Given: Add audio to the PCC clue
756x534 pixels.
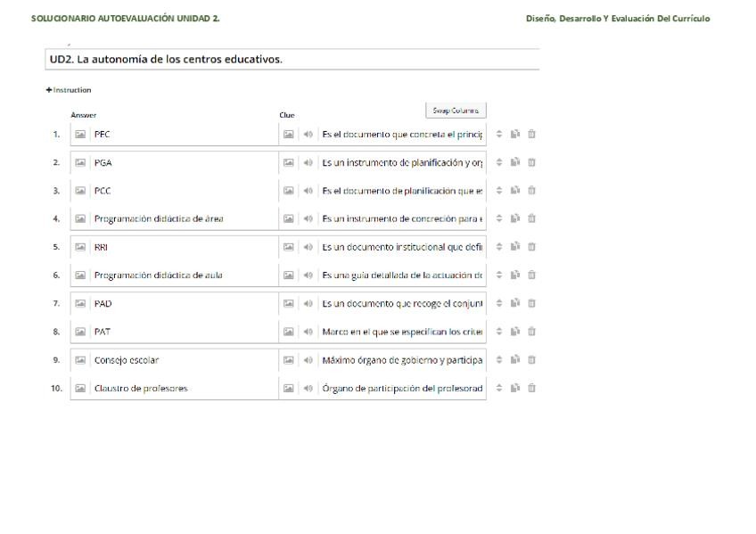Looking at the screenshot, I should (x=308, y=191).
